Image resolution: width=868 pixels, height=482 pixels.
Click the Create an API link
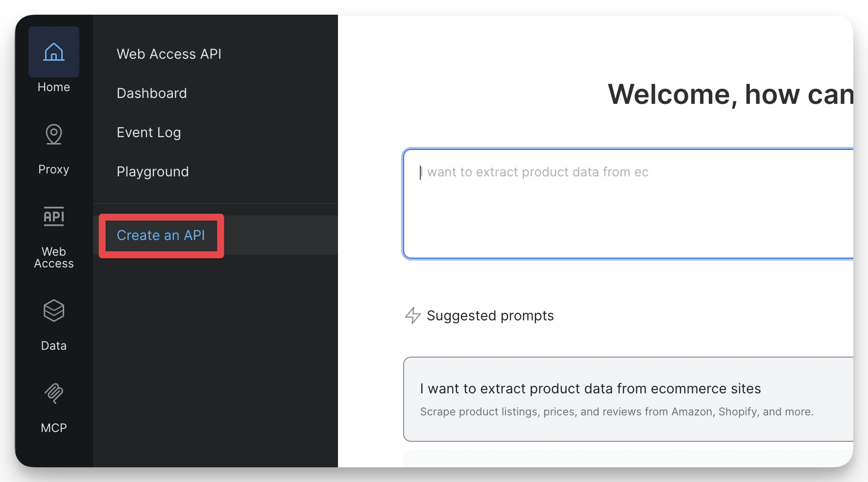(160, 235)
